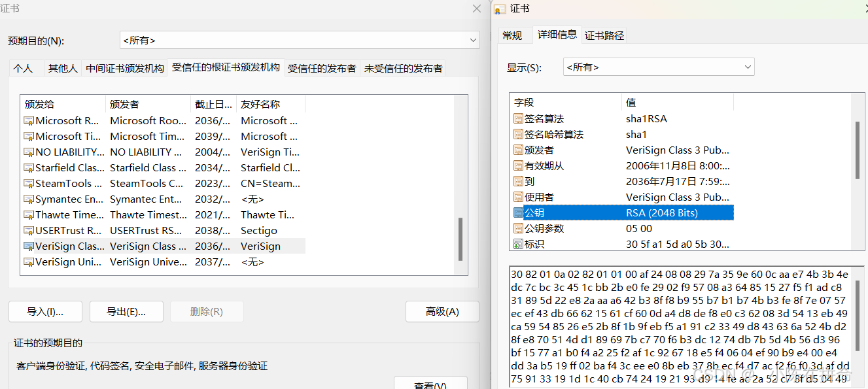Click the certificate icon in 证书 title bar

(500, 9)
